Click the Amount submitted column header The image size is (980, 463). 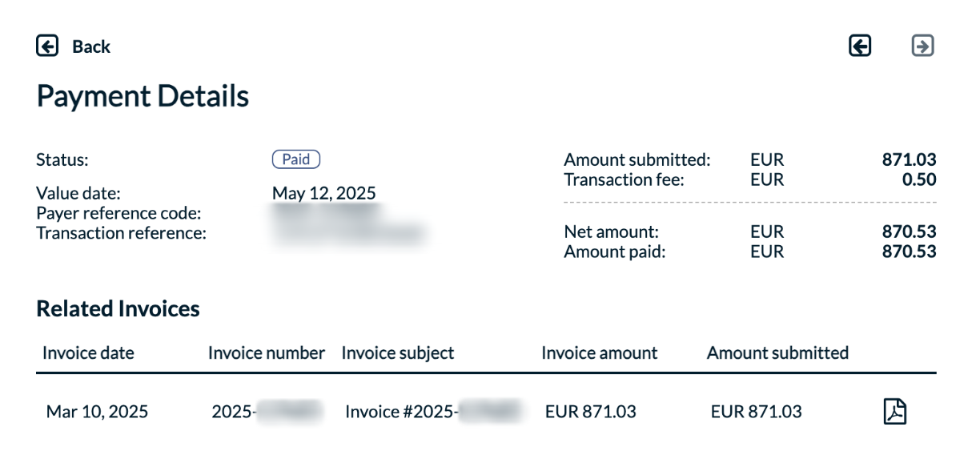pos(777,352)
